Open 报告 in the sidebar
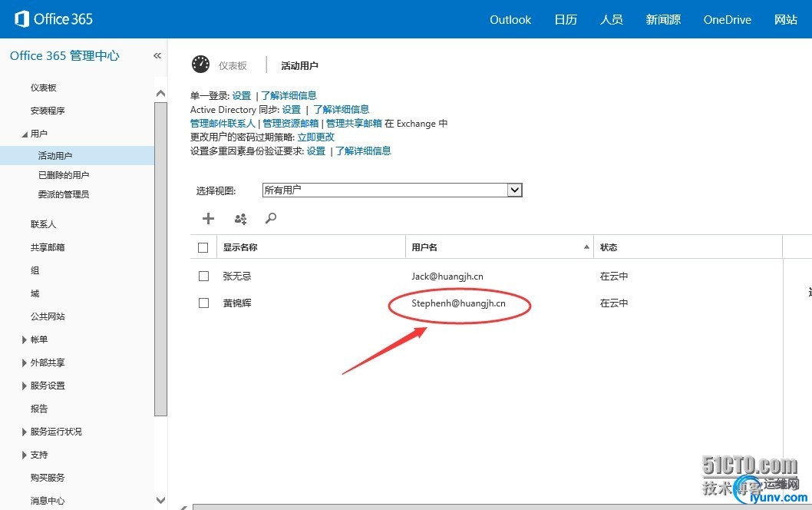The image size is (812, 510). tap(39, 409)
